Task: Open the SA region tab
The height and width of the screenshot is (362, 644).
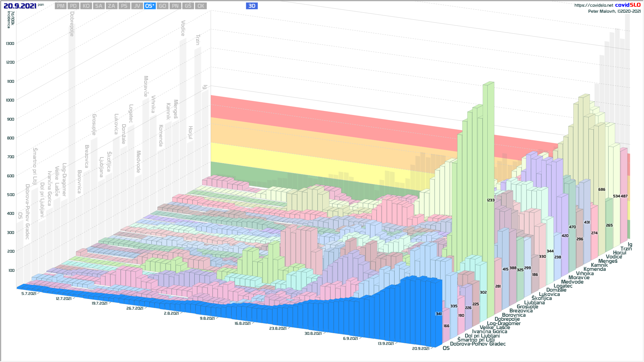Action: click(x=99, y=6)
